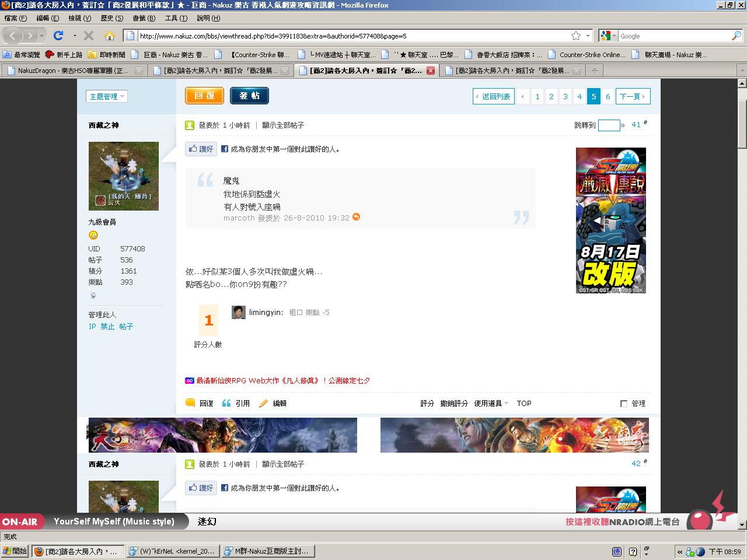747x560 pixels.
Task: Click the reply speech bubble icon 回復
Action: (x=190, y=403)
